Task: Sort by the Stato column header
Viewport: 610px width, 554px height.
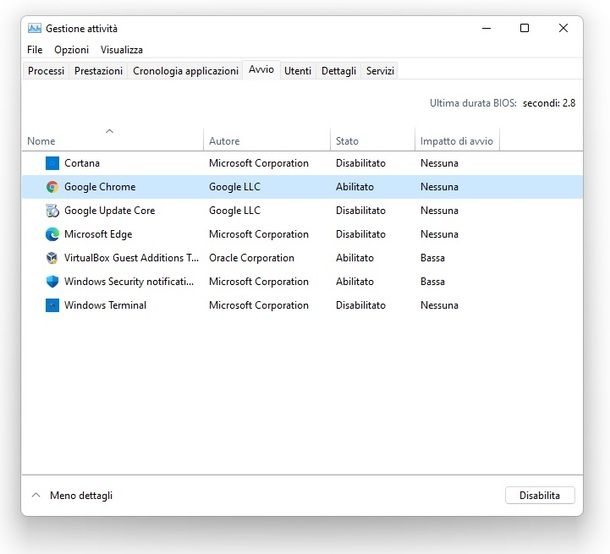Action: pos(373,139)
